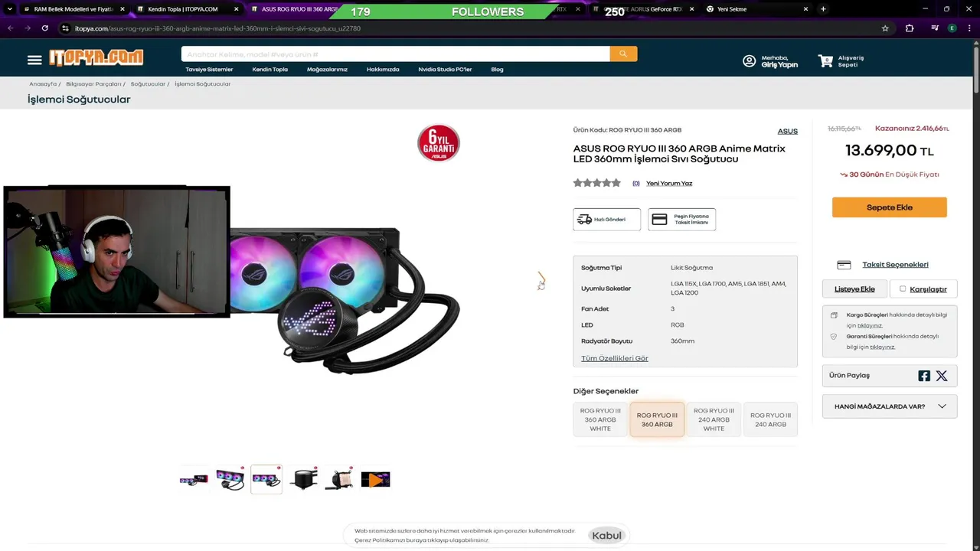980x551 pixels.
Task: Open Taksit Seçenekleri link
Action: click(x=895, y=265)
